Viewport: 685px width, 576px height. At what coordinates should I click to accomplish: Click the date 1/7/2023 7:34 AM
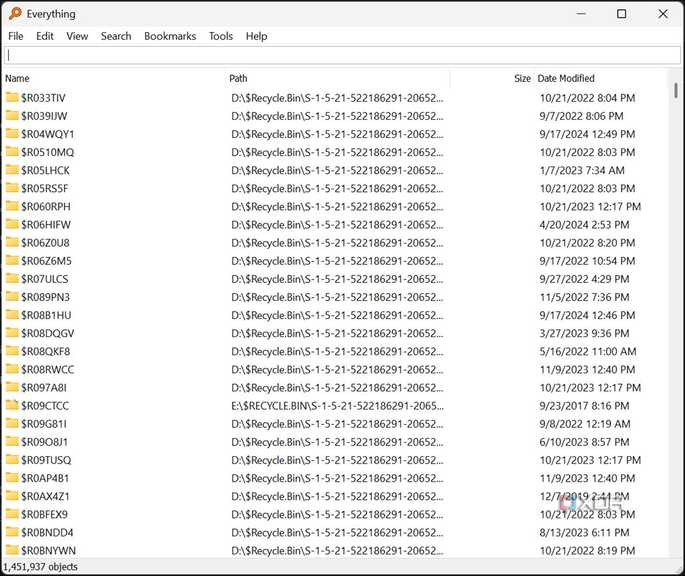pos(582,170)
